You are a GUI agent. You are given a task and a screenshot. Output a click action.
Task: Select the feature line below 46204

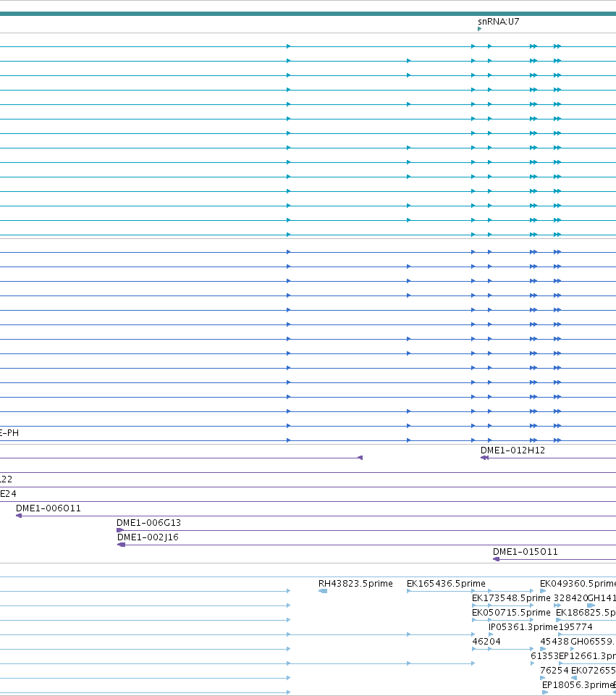(x=503, y=649)
